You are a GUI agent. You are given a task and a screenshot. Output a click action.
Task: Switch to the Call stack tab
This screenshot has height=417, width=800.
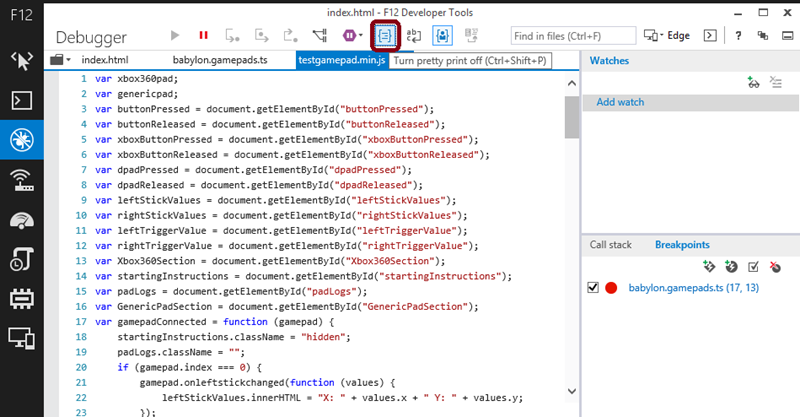click(610, 245)
